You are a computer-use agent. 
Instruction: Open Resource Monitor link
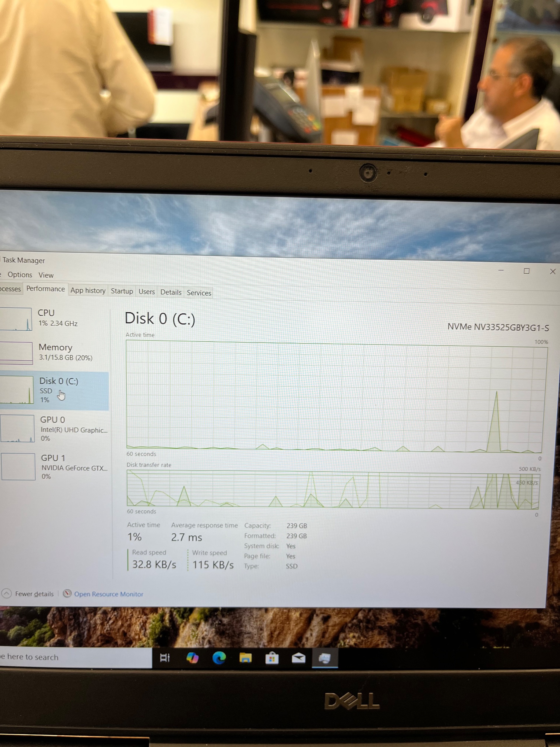click(x=108, y=594)
